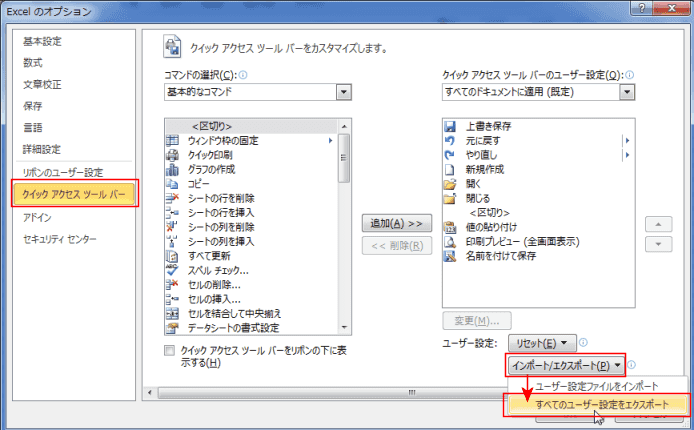Viewport: 694px width, 430px height.
Task: Select the クイック アクセス ツール バー category
Action: pyautogui.click(x=74, y=194)
